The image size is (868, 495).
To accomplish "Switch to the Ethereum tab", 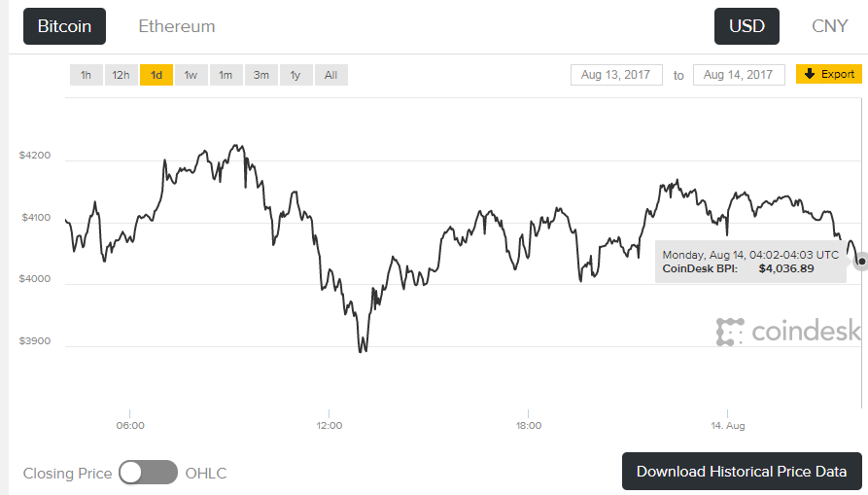I will 177,26.
